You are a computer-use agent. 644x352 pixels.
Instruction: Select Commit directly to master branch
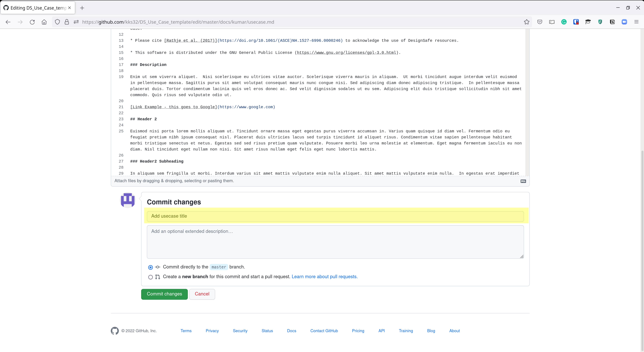coord(151,267)
